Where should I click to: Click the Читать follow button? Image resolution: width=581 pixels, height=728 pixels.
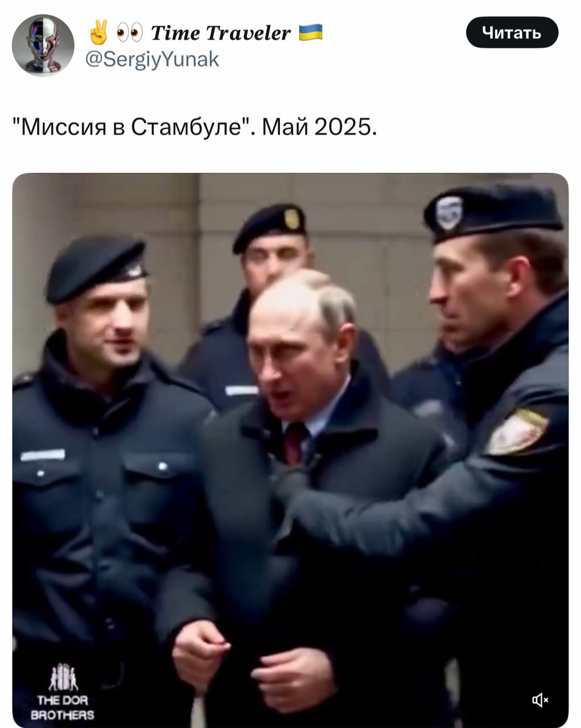[x=512, y=32]
